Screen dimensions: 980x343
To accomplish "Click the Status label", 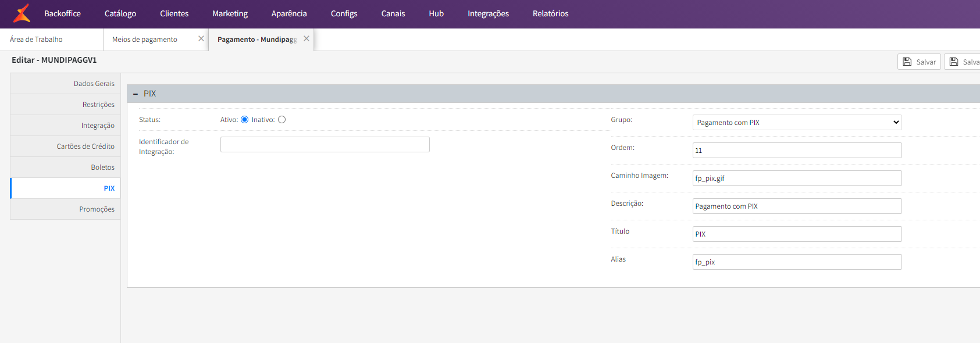I will (x=149, y=120).
